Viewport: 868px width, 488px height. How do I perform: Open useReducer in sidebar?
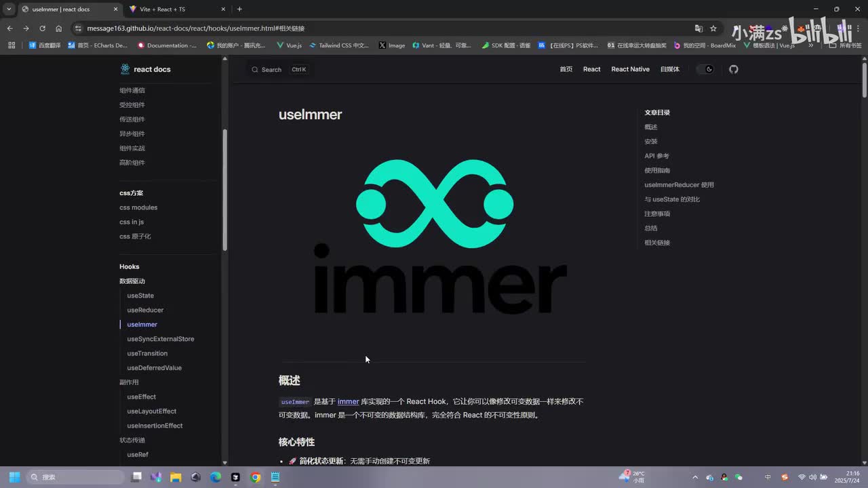[145, 310]
